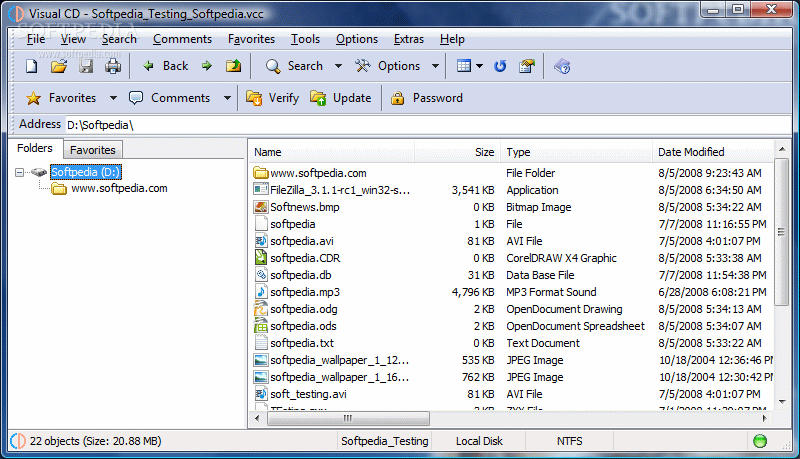800x459 pixels.
Task: Select the softpedia.txt file
Action: pos(302,343)
